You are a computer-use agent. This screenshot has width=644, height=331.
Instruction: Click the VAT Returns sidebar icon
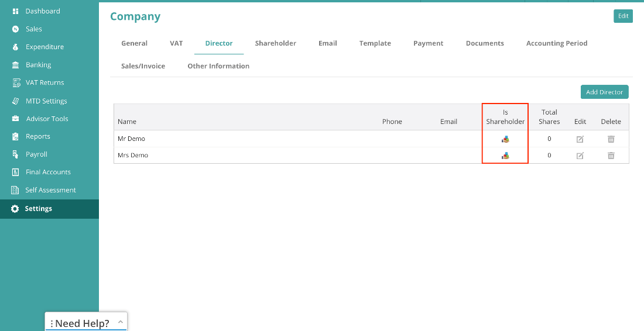click(16, 83)
